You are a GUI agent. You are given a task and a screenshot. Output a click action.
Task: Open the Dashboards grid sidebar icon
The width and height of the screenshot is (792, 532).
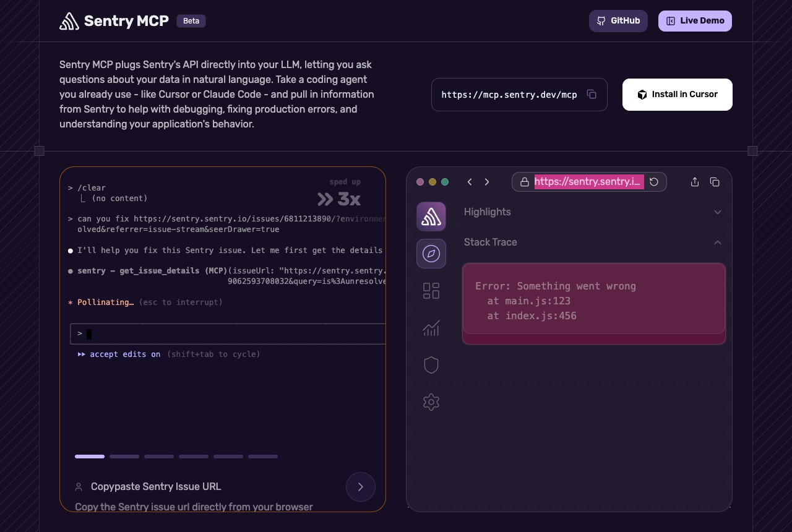(x=431, y=291)
